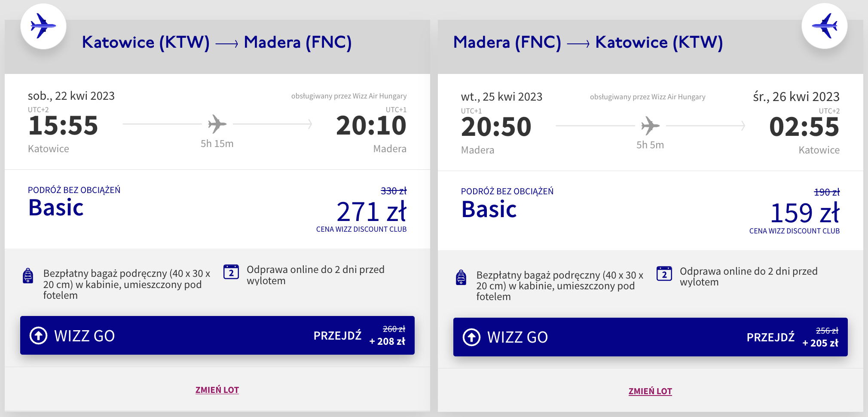Screen dimensions: 868x417
Task: Click the outbound flight airplane circle icon
Action: click(x=43, y=26)
